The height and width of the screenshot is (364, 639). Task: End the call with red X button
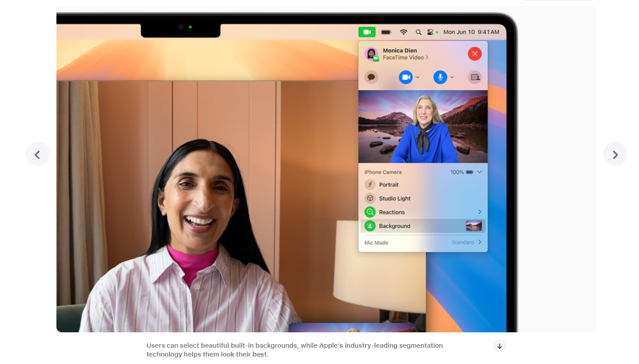pos(475,54)
